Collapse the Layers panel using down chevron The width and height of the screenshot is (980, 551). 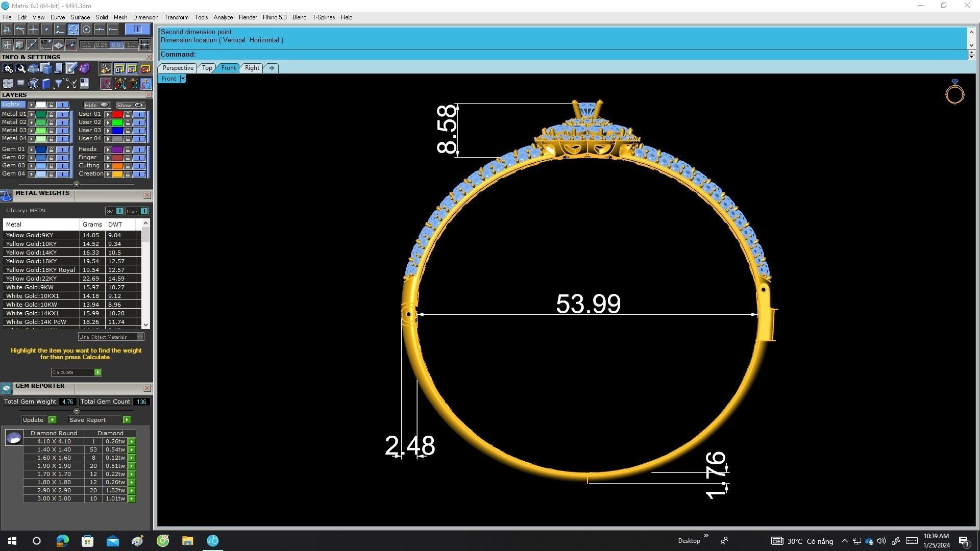pyautogui.click(x=77, y=184)
